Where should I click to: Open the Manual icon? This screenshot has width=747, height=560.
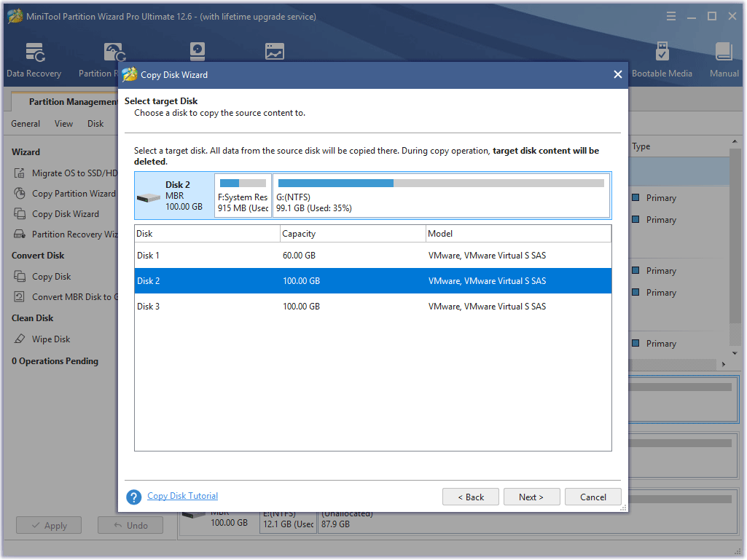[x=724, y=52]
